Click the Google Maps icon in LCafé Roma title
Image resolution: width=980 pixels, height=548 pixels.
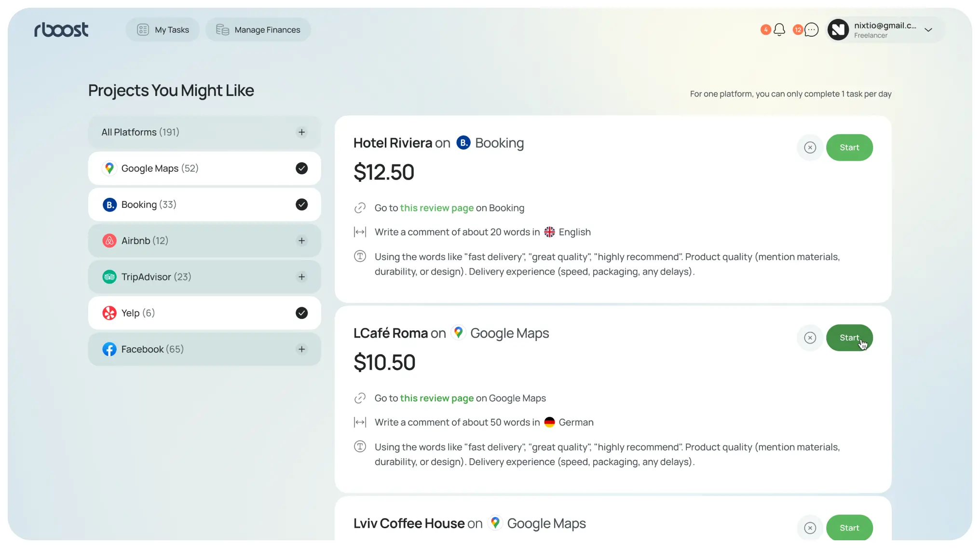[458, 333]
